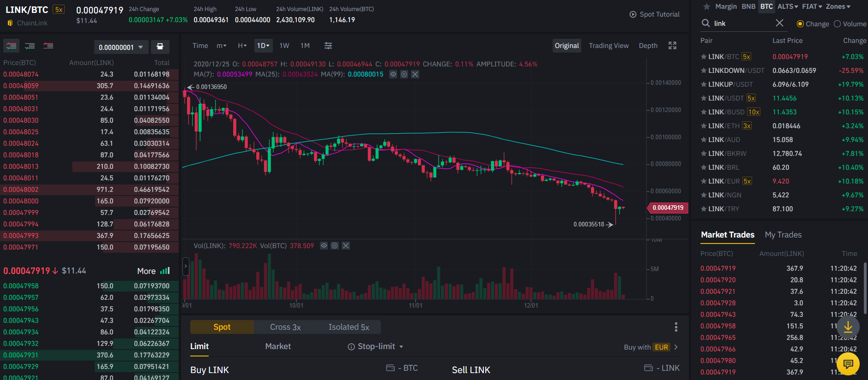Show sell orders only in order book
Image resolution: width=868 pixels, height=380 pixels.
48,46
